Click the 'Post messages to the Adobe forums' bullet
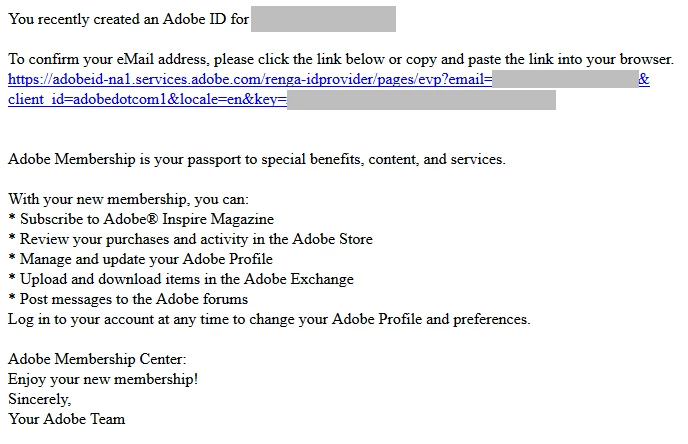Screen dimensions: 688x444 [128, 299]
